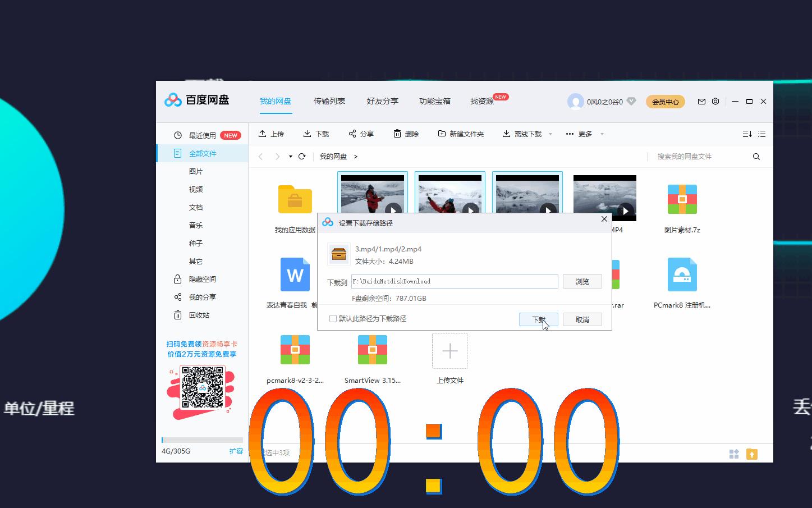Select the 上传 (upload) toolbar icon
Viewport: 812px width, 508px height.
272,134
